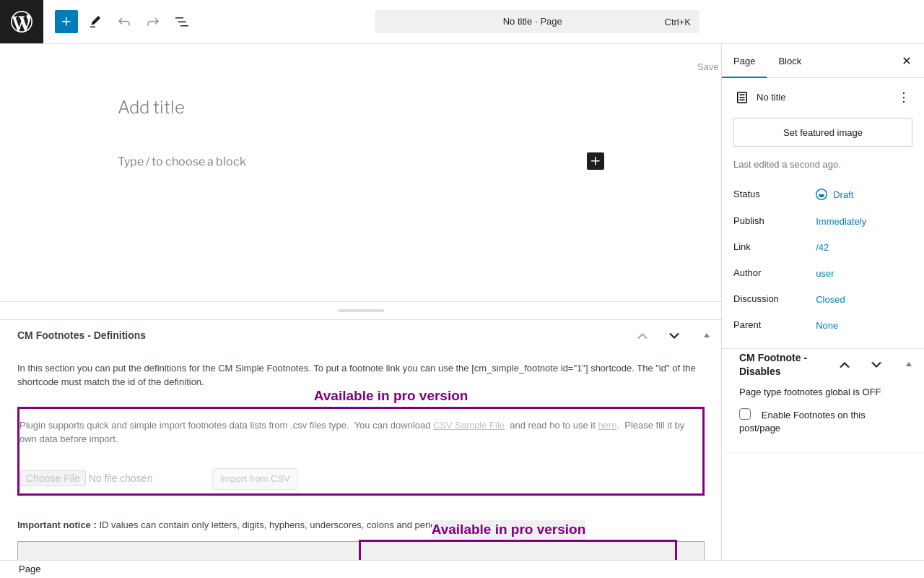Screen dimensions: 924x578
Task: Click the Last edited a second ago text
Action: (x=787, y=165)
